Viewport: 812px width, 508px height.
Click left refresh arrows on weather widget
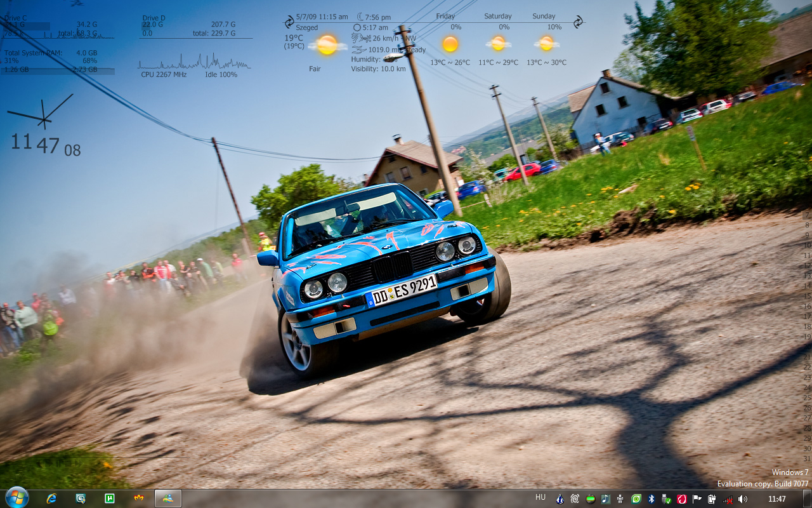[289, 22]
